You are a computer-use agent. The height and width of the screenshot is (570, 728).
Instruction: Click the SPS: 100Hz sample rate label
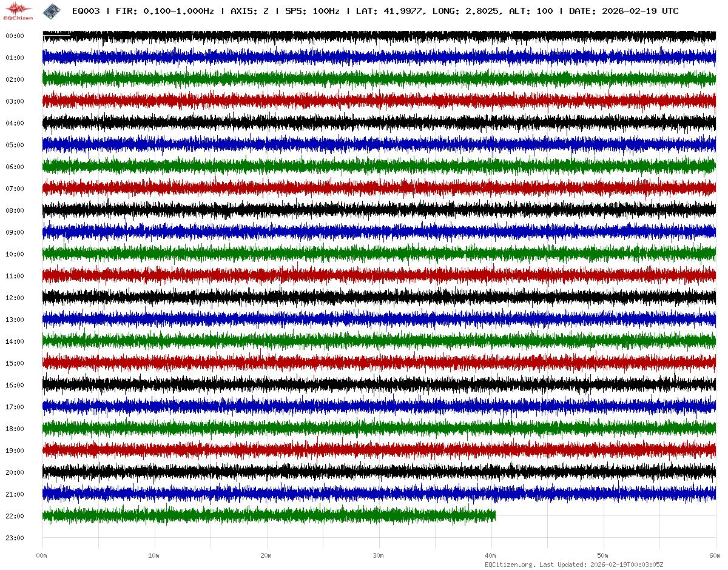[x=312, y=11]
